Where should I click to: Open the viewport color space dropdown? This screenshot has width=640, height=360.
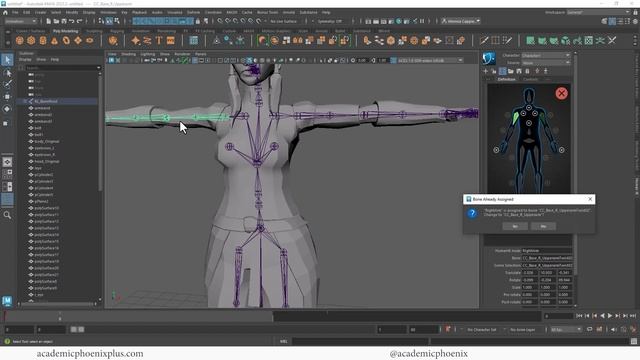tap(430, 60)
